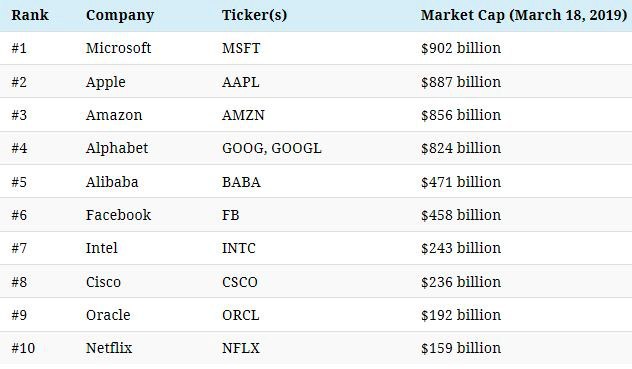Select the $458 billion market cap value
This screenshot has width=632, height=369.
(461, 215)
